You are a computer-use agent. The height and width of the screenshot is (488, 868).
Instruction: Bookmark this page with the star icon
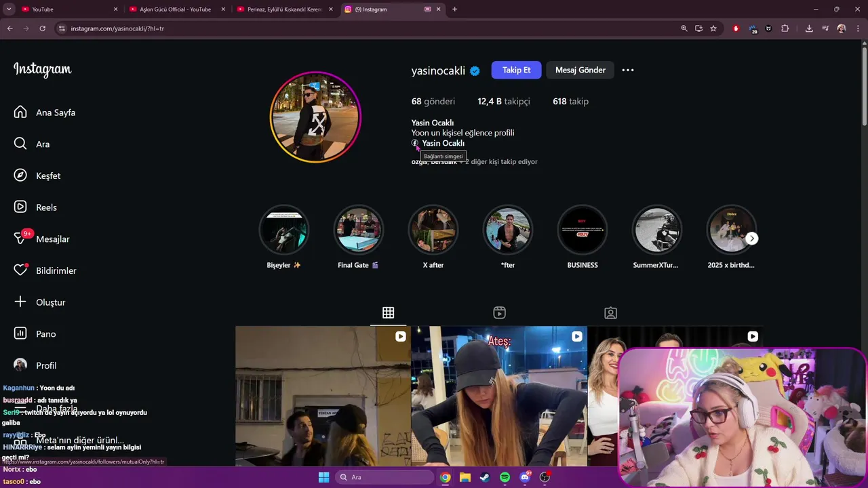[713, 28]
